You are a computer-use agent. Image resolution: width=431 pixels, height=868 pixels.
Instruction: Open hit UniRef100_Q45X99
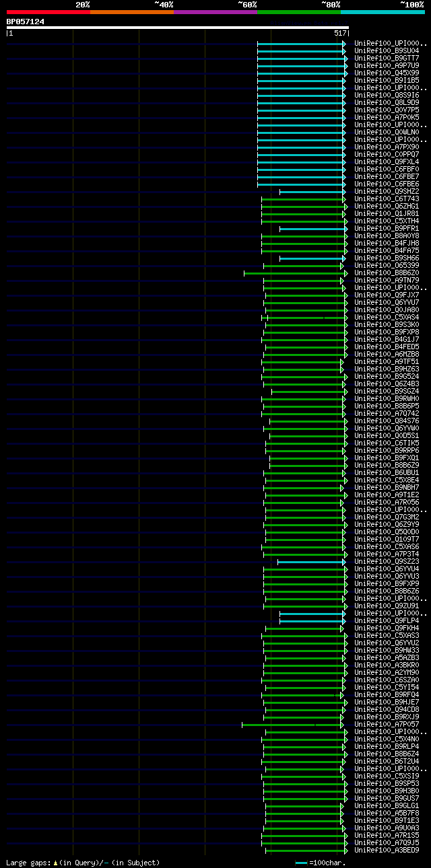click(387, 73)
